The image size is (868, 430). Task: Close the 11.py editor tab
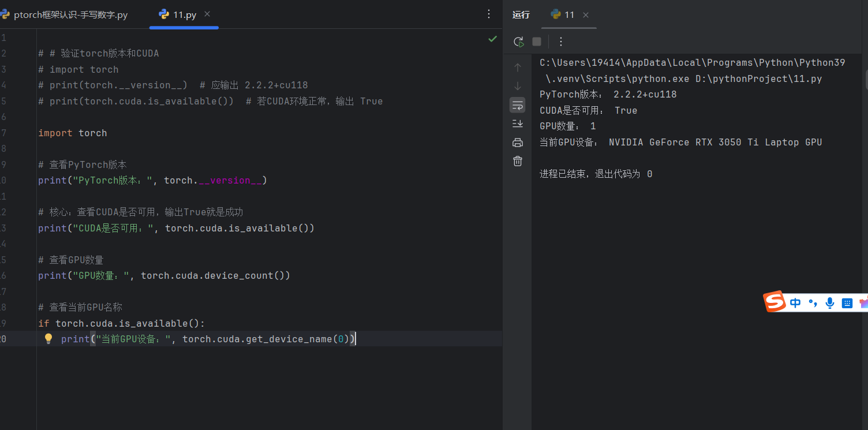(208, 14)
